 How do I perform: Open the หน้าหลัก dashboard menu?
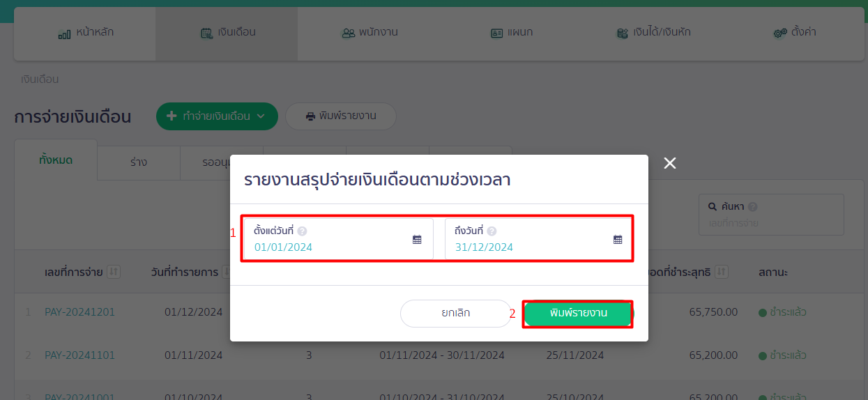[85, 33]
